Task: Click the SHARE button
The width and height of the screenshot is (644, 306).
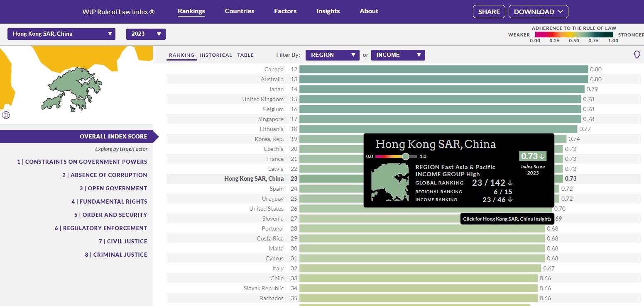Action: coord(489,12)
